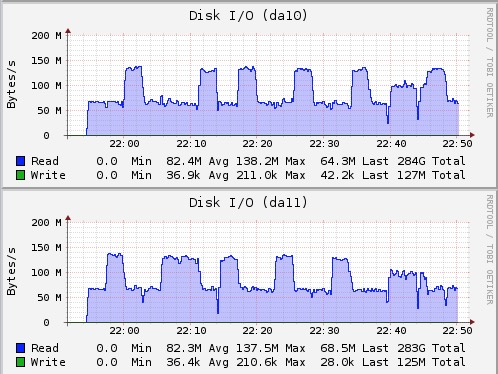Click the blue Read swatch for da11
The height and width of the screenshot is (374, 498).
coord(20,348)
